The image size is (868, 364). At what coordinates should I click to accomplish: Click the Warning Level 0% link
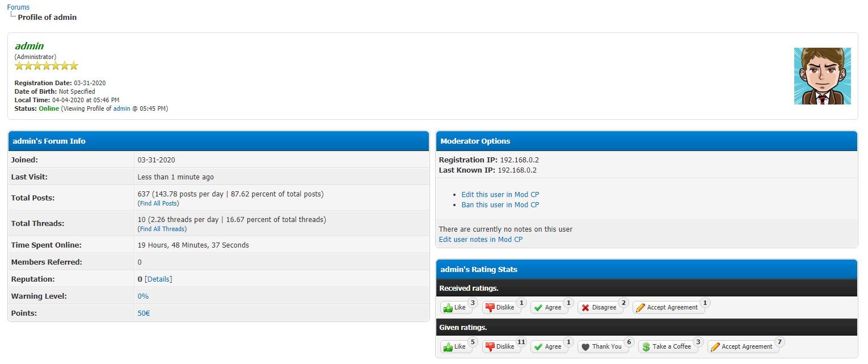point(143,296)
